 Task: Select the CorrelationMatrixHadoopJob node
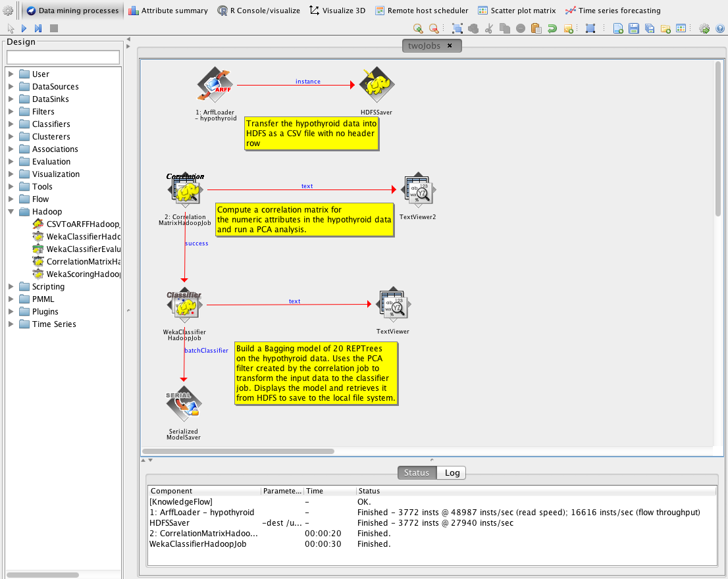pos(185,189)
